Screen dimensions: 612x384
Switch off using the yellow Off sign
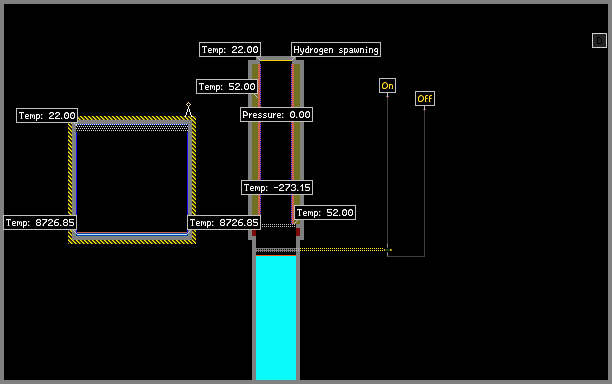click(425, 99)
